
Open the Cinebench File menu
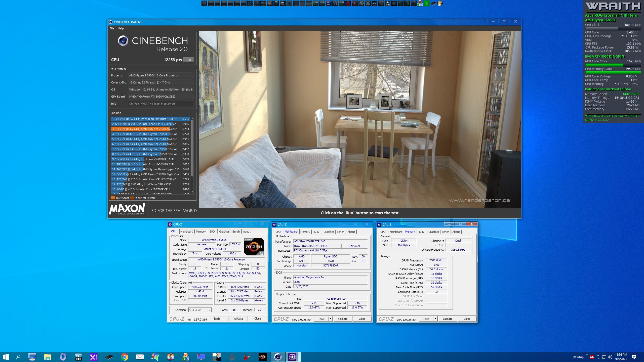coord(112,28)
